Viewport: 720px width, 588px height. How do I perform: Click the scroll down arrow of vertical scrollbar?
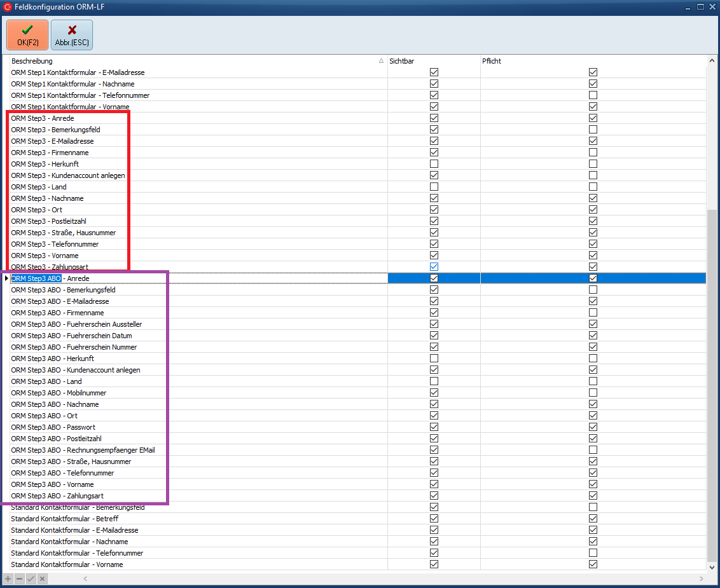click(712, 566)
